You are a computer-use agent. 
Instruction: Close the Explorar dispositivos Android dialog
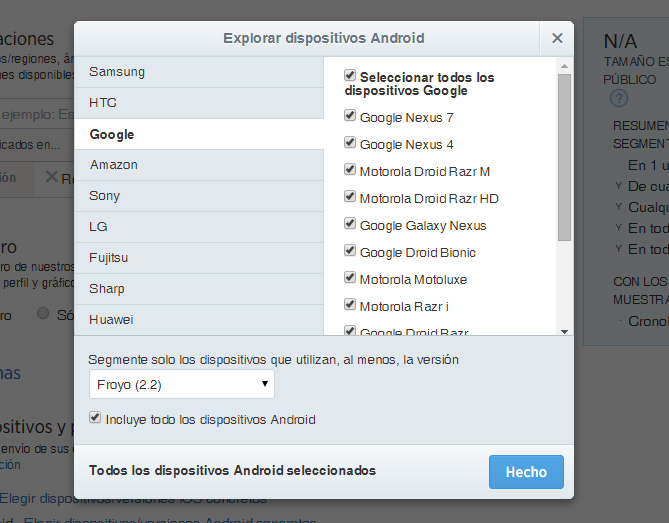pos(557,38)
